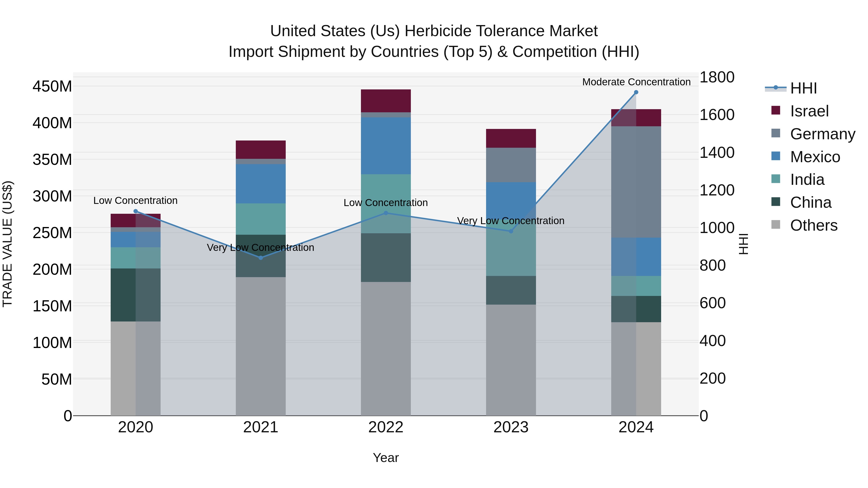Toggle the HHI line in the legend
Viewport: 868px width, 488px height.
(x=791, y=88)
